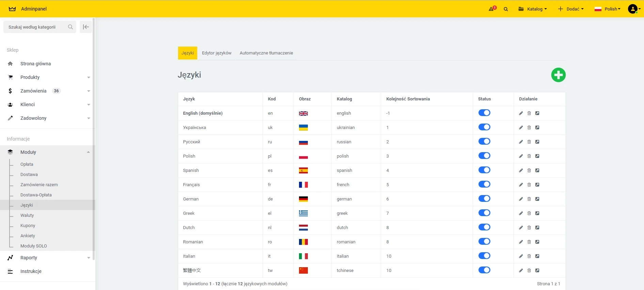Viewport: 644px width, 290px height.
Task: Toggle the Romanian language status switch
Action: click(x=484, y=242)
